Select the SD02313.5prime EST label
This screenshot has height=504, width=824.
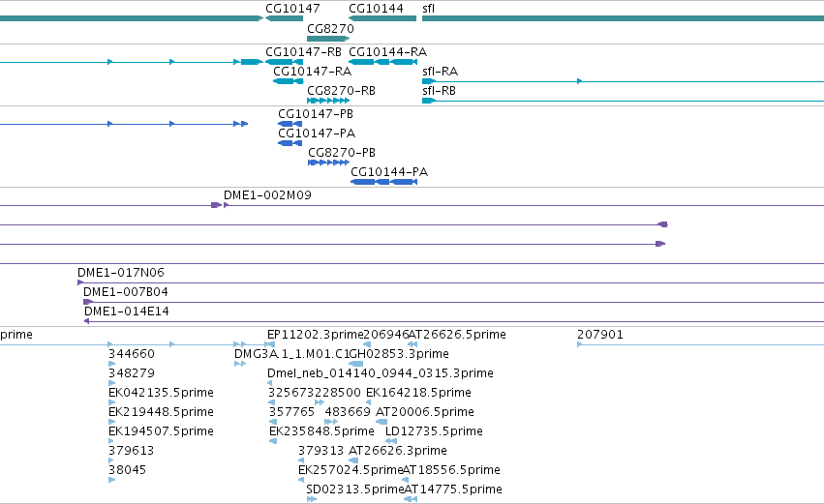(355, 489)
